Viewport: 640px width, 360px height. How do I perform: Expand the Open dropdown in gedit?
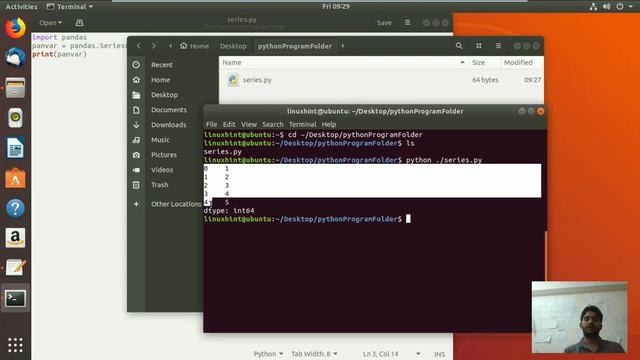tap(51, 23)
